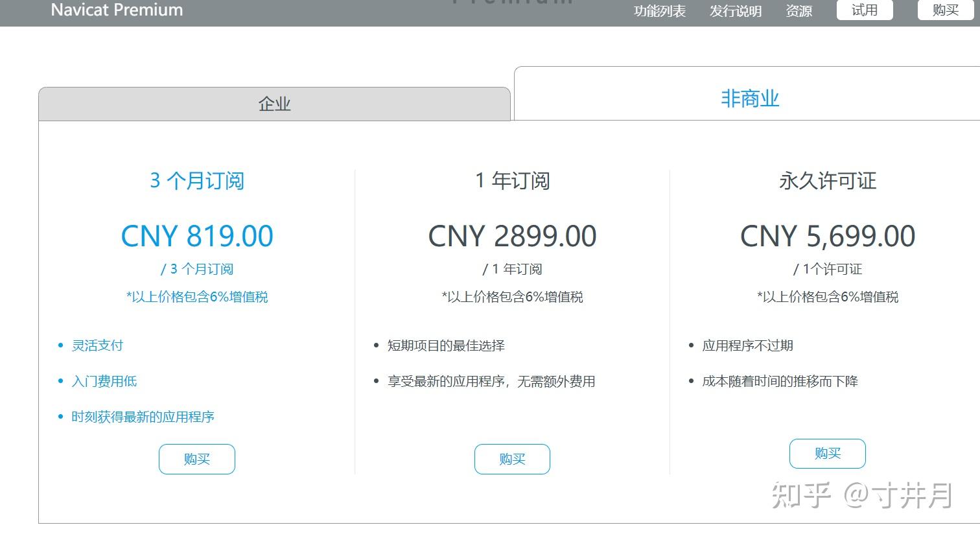
Task: Click the tax note under CNY 2899.00
Action: pos(512,297)
